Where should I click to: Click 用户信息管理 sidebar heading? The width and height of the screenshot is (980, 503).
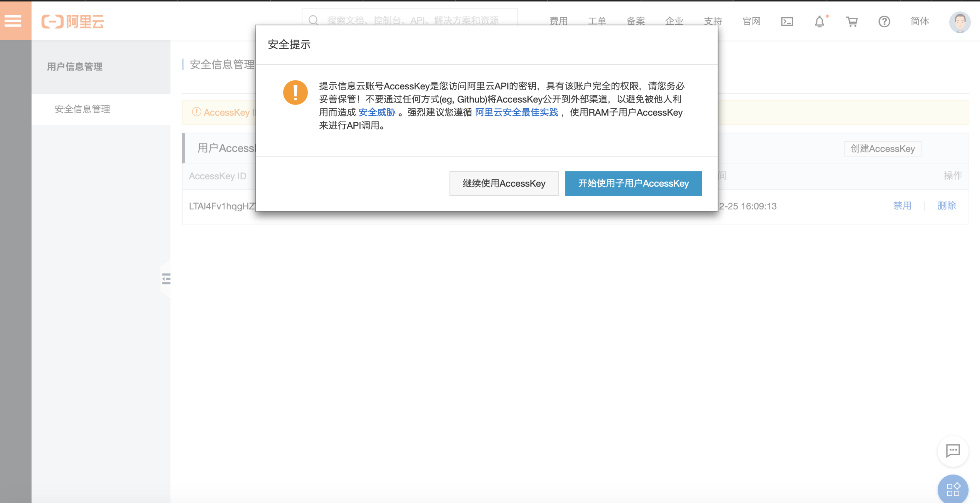point(75,67)
